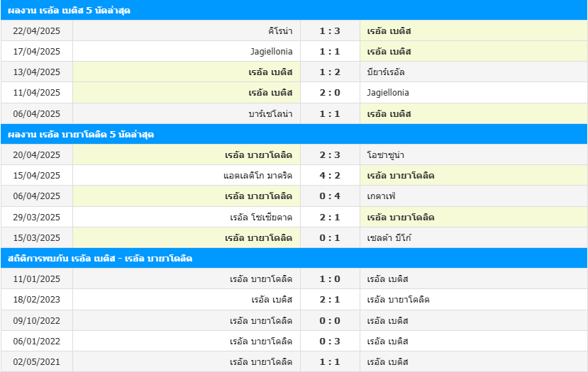The width and height of the screenshot is (588, 372).
Task: Click the 2 : 3 score against โอซาซูน่า
Action: [x=330, y=155]
